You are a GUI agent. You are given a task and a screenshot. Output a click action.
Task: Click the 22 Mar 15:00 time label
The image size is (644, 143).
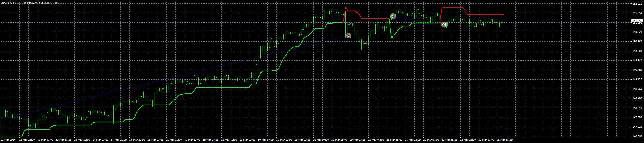pyautogui.click(x=450, y=140)
